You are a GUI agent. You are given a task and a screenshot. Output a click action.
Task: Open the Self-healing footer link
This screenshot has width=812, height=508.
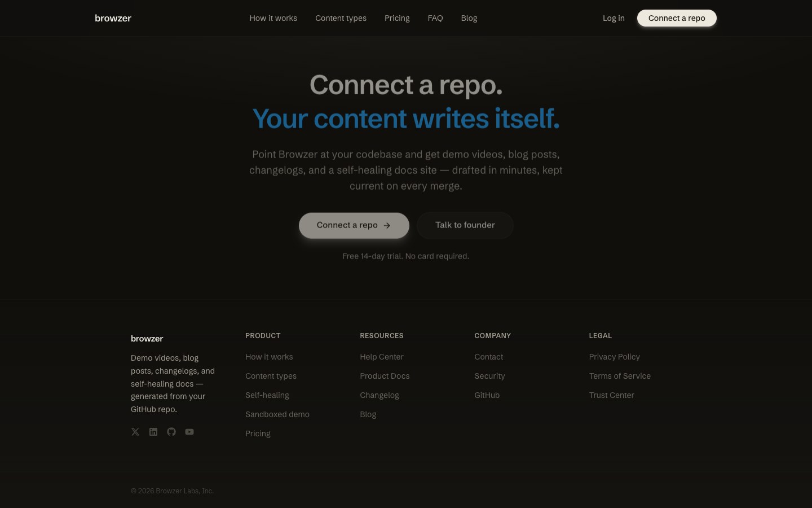[267, 395]
